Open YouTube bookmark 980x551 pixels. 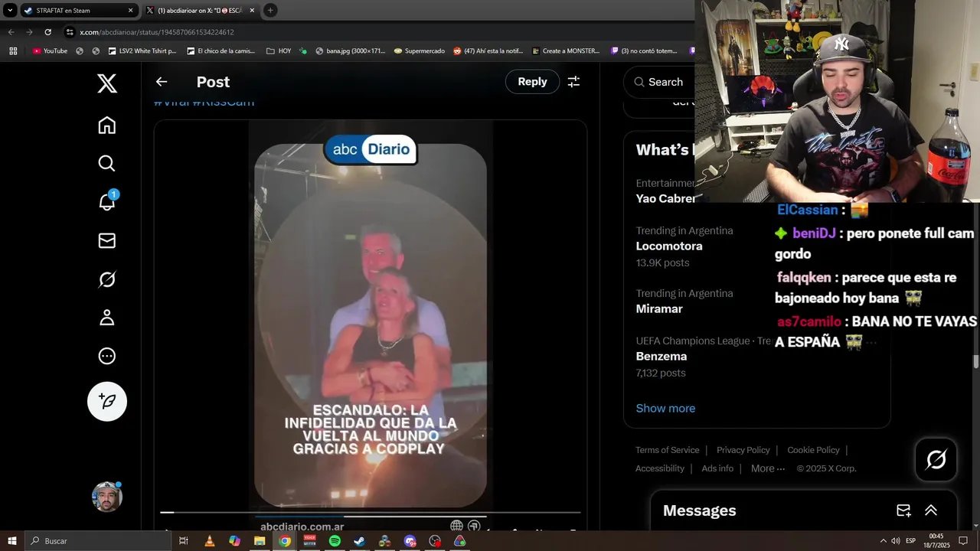pyautogui.click(x=50, y=51)
